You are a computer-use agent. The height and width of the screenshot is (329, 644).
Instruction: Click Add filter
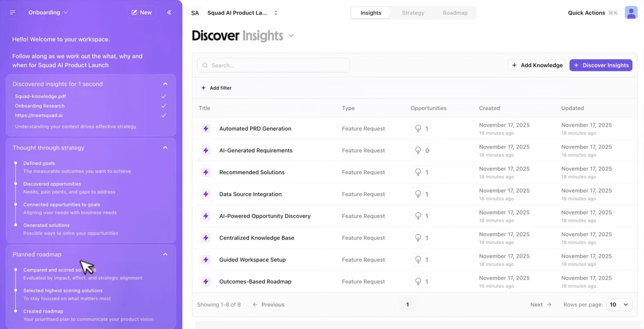(x=216, y=88)
